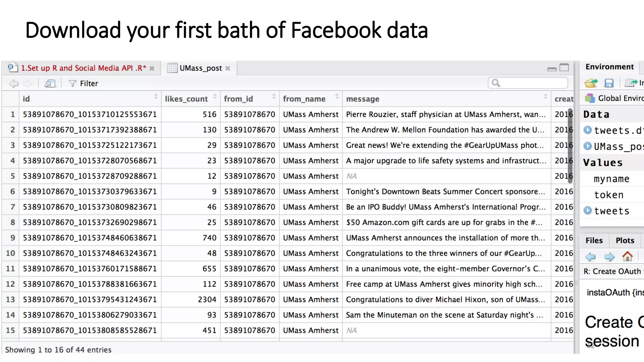Click the Filter button

[x=84, y=84]
